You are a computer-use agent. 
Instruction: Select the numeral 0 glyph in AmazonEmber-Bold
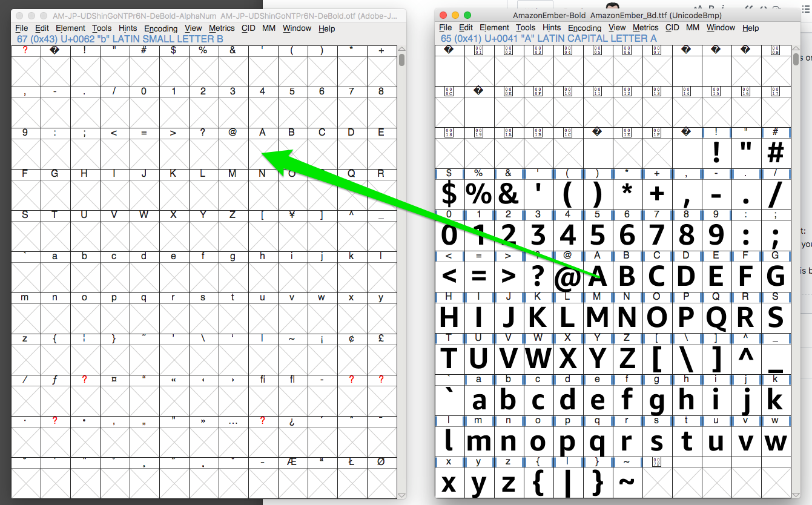pos(449,235)
